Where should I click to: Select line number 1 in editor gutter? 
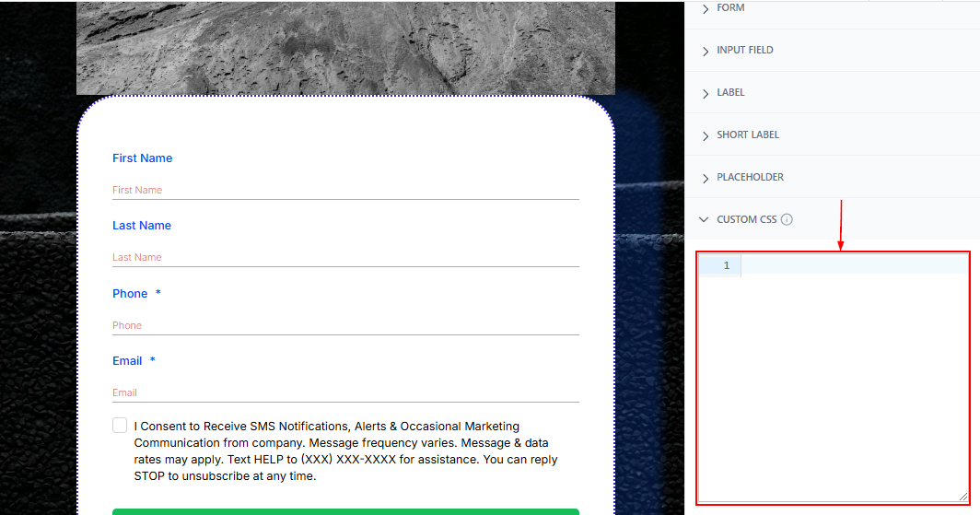(x=726, y=266)
